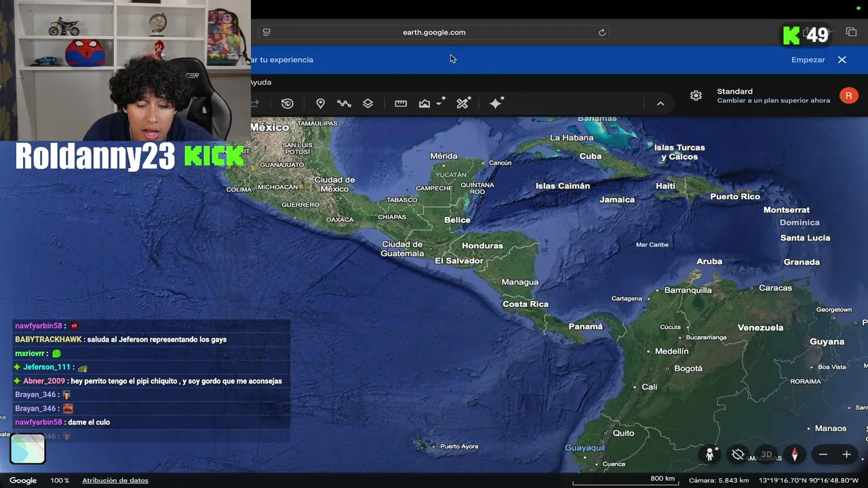Select the Honduras country label
This screenshot has height=488, width=868.
pyautogui.click(x=482, y=246)
